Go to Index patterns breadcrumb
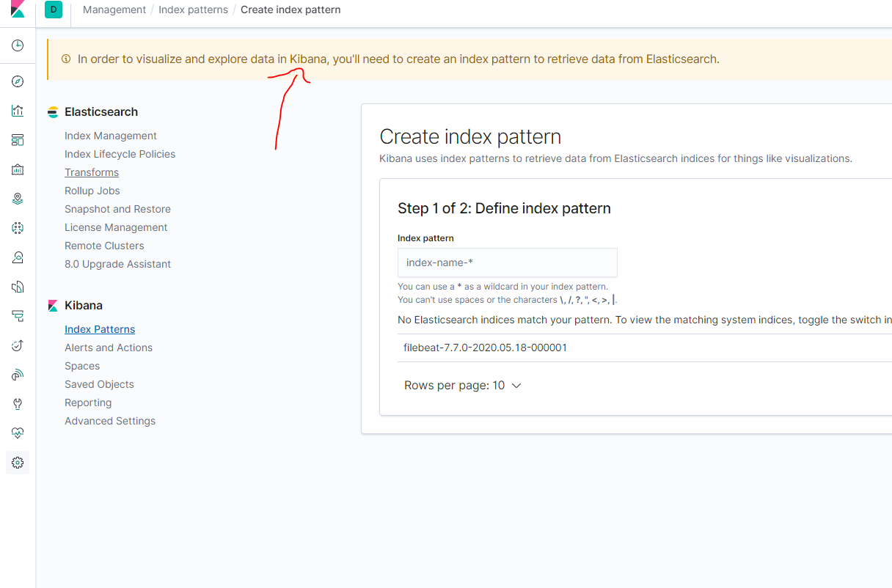This screenshot has width=892, height=588. pos(193,10)
